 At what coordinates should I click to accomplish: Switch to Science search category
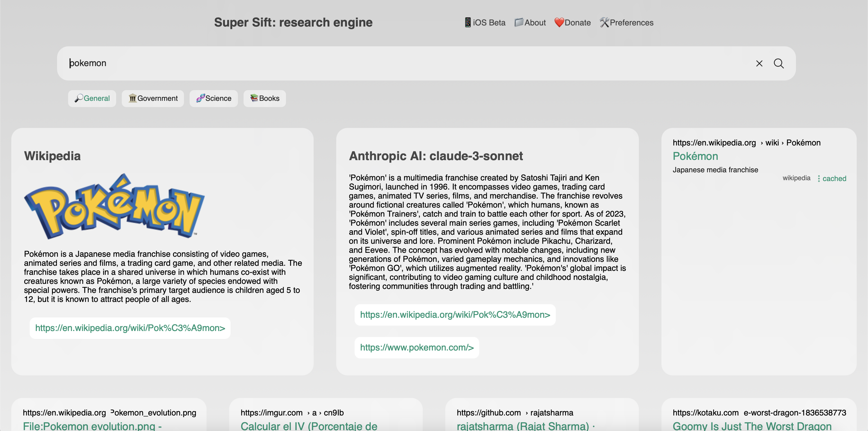coord(214,98)
